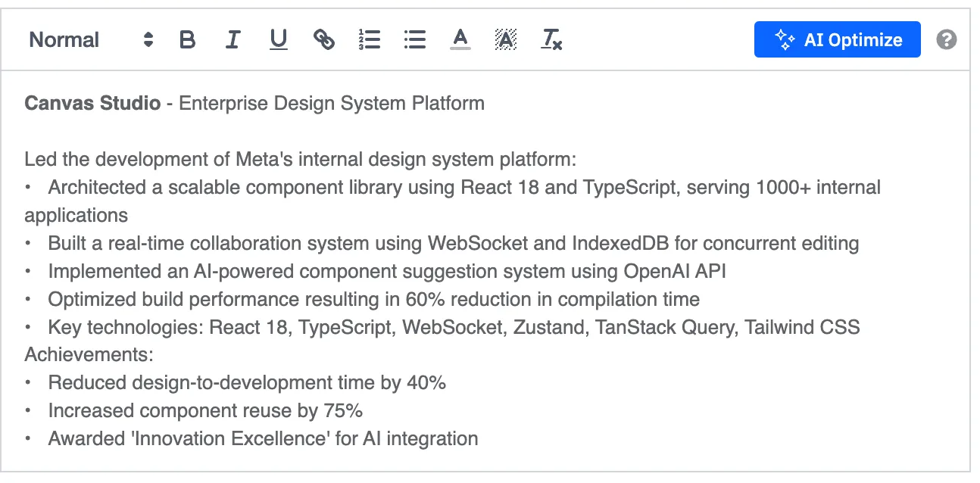Click the 'Awarded Innovation Excellence' bullet line
Viewport: 980px width, 483px height.
[x=263, y=438]
